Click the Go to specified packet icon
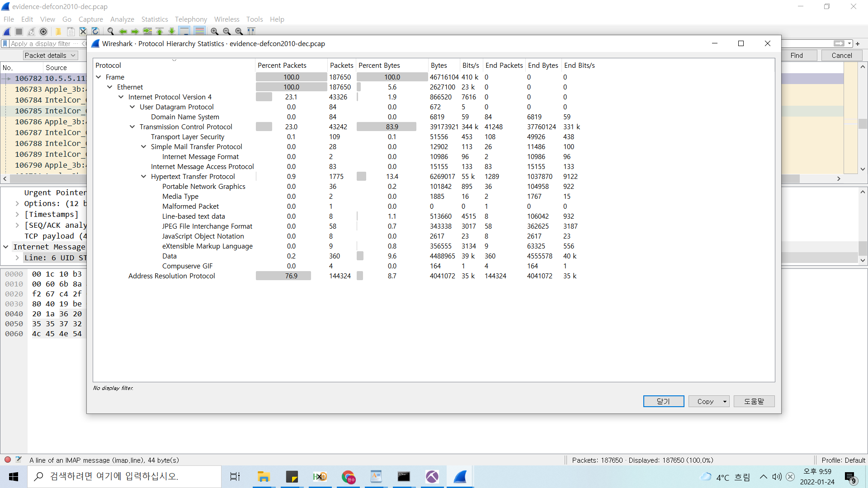Image resolution: width=868 pixels, height=488 pixels. (x=147, y=31)
